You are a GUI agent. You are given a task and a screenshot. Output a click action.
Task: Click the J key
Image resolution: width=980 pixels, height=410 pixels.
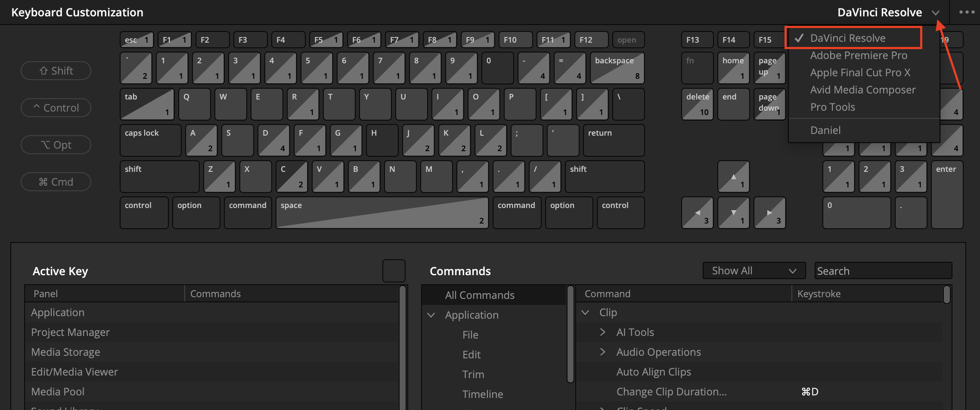pyautogui.click(x=419, y=140)
